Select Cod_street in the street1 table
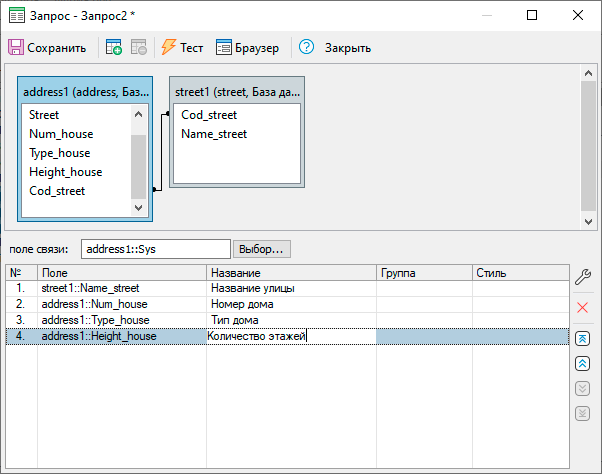The width and height of the screenshot is (602, 474). 209,115
